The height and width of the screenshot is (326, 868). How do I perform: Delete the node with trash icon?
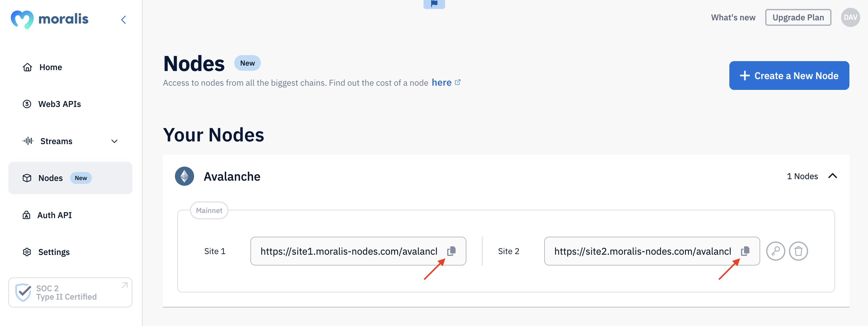click(798, 251)
